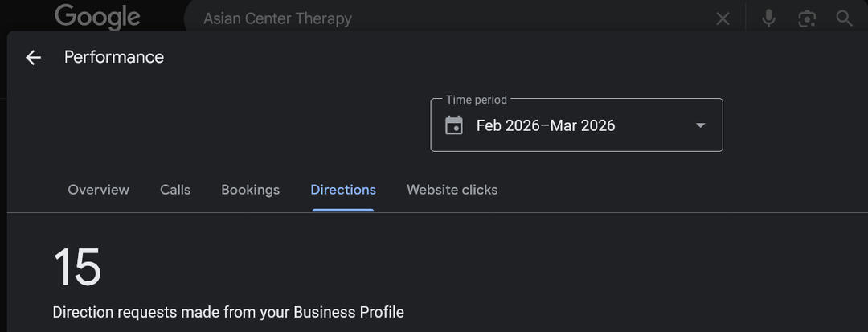This screenshot has width=868, height=332.
Task: Click the Time period field label
Action: click(x=477, y=100)
